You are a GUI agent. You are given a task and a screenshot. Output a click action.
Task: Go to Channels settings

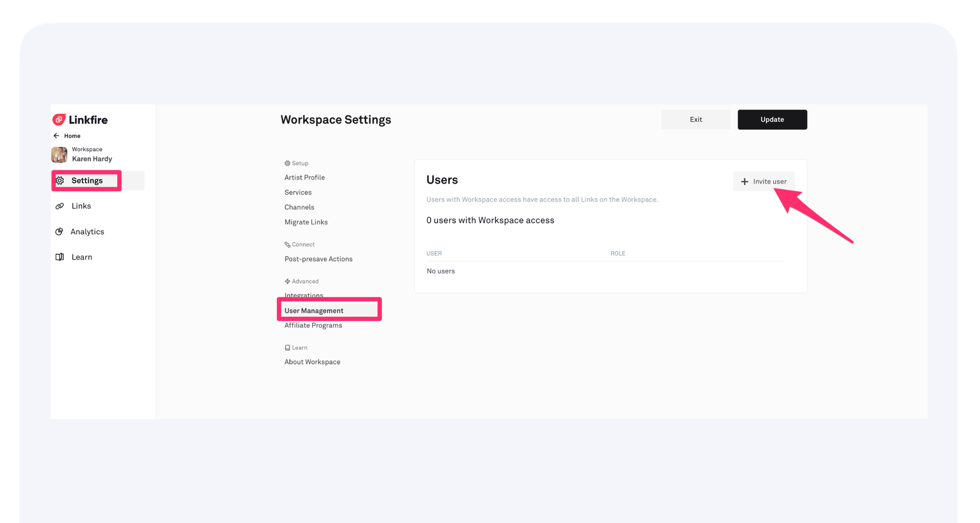coord(299,207)
